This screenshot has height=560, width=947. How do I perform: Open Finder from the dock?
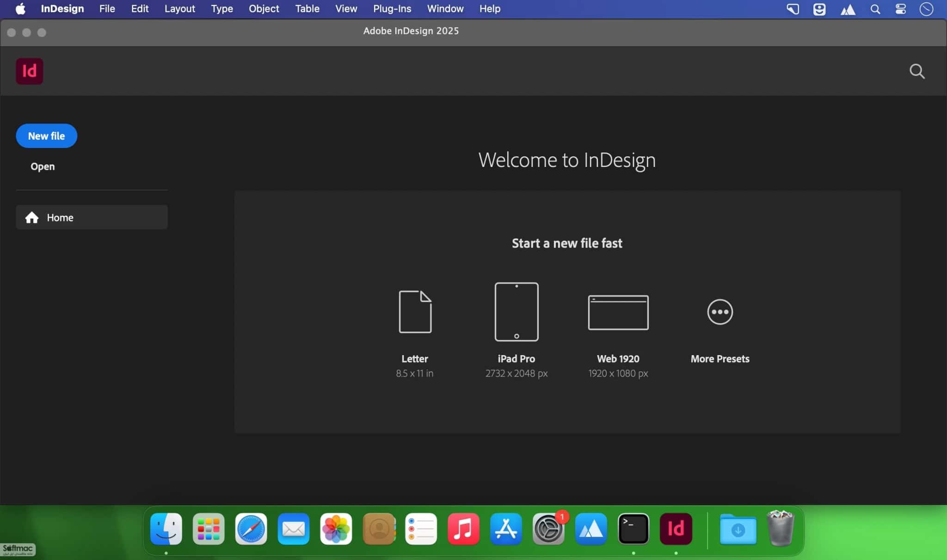[x=166, y=529]
